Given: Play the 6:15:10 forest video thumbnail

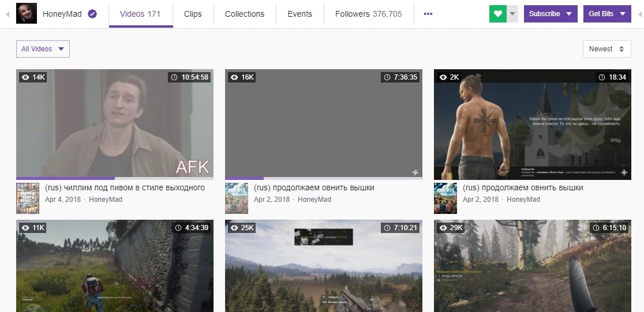Looking at the screenshot, I should coord(532,266).
